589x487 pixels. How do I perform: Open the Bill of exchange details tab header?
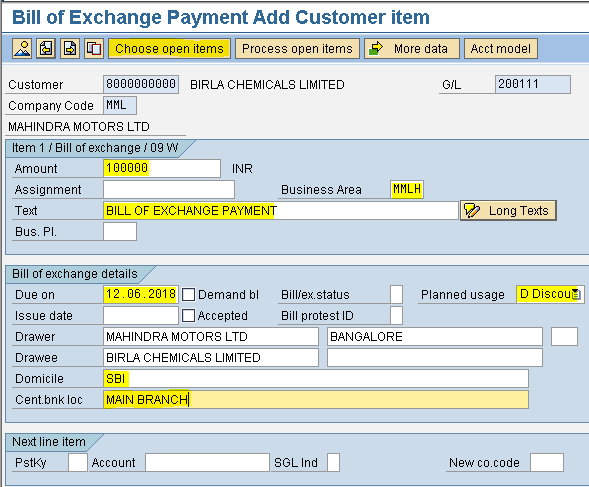(x=75, y=274)
